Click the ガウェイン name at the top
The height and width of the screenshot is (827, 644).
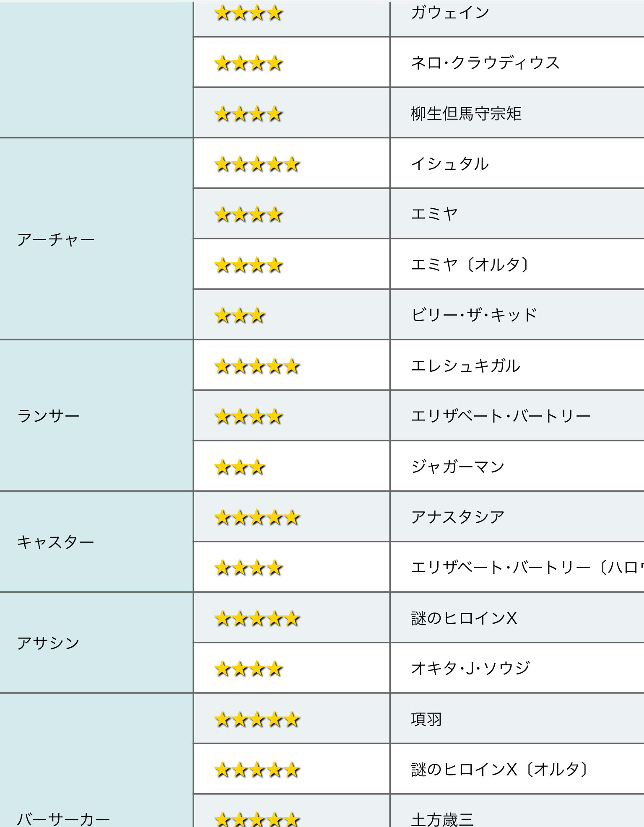[x=450, y=13]
